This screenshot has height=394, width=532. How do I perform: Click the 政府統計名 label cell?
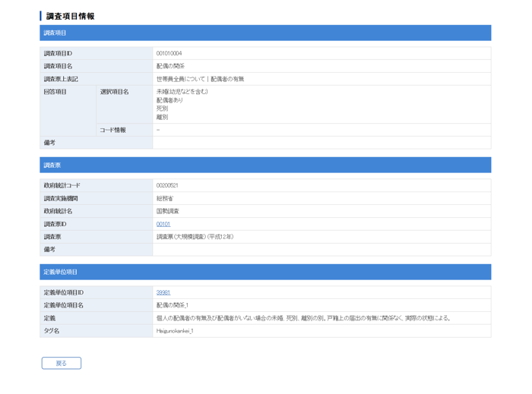[x=97, y=211]
